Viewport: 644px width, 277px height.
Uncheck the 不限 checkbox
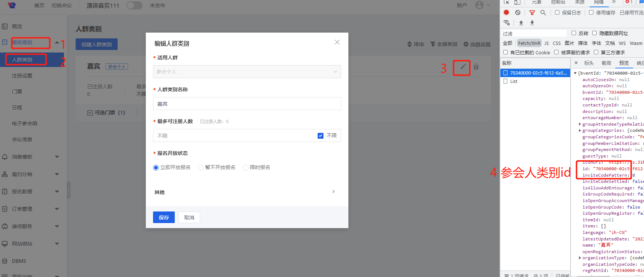(321, 136)
